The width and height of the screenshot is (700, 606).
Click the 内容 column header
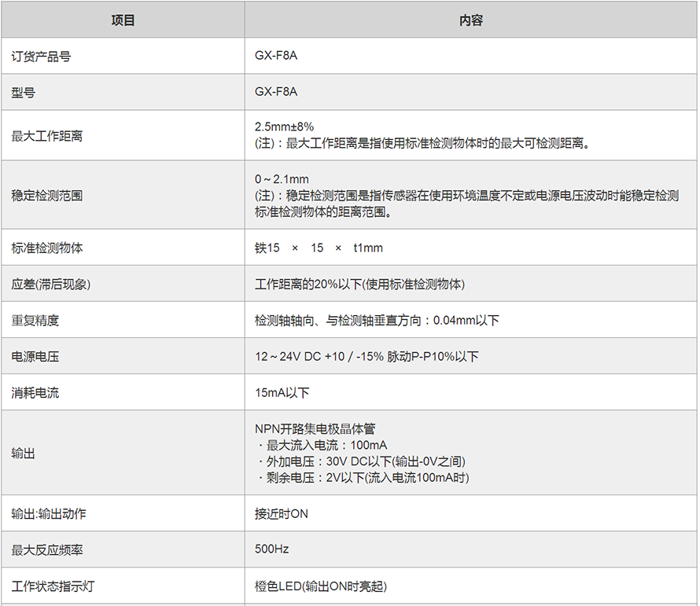tap(470, 20)
